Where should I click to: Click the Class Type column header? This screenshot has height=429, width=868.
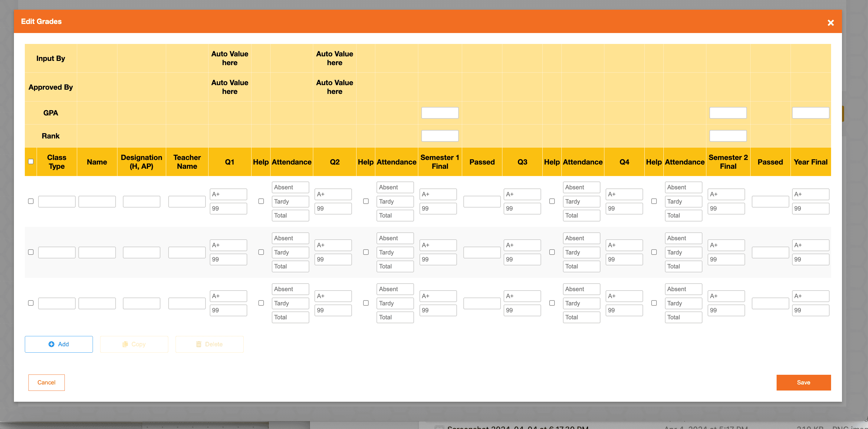(57, 162)
